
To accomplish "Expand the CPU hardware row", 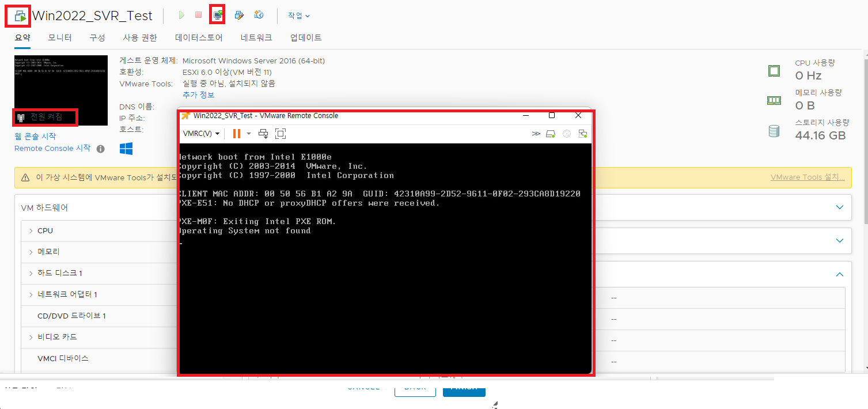I will [31, 231].
